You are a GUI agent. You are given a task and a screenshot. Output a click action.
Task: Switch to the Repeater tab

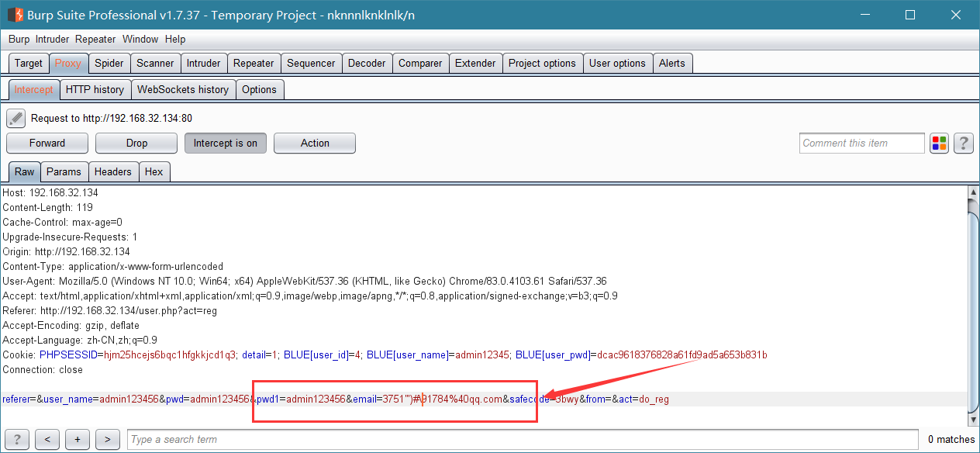click(254, 64)
